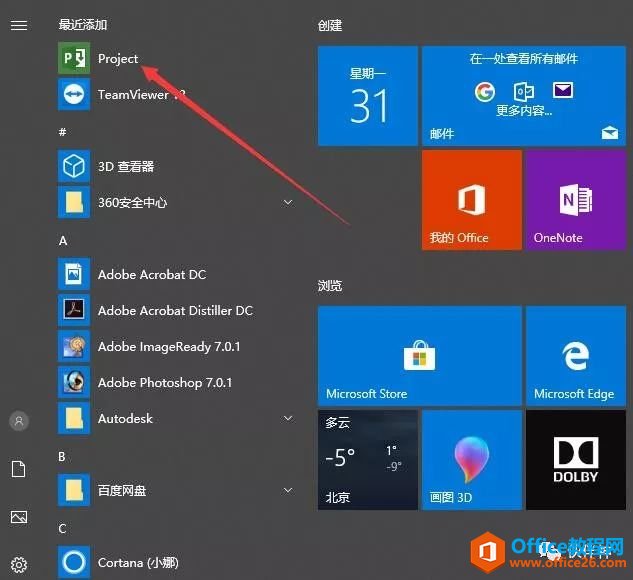Click the Google icon in mail tile
This screenshot has height=580, width=633.
(x=485, y=92)
